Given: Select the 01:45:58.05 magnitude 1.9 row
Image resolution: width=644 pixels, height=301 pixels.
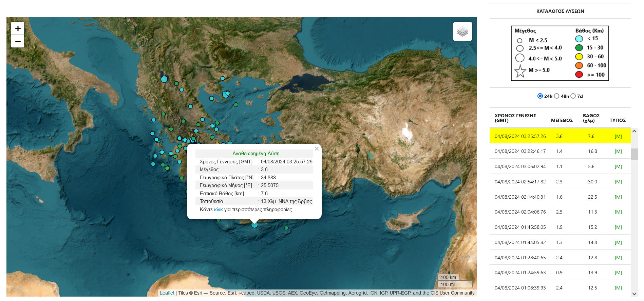Looking at the screenshot, I should click(x=520, y=227).
